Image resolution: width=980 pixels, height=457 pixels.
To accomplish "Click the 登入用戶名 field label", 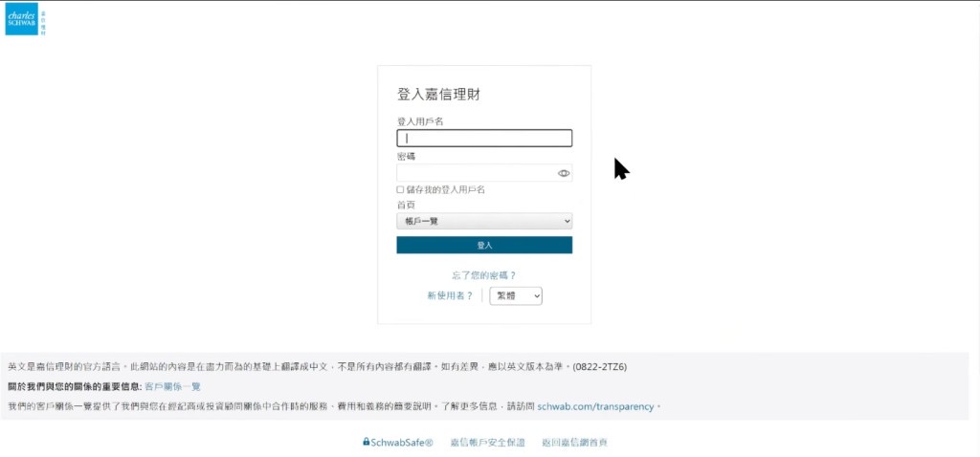I will 421,121.
